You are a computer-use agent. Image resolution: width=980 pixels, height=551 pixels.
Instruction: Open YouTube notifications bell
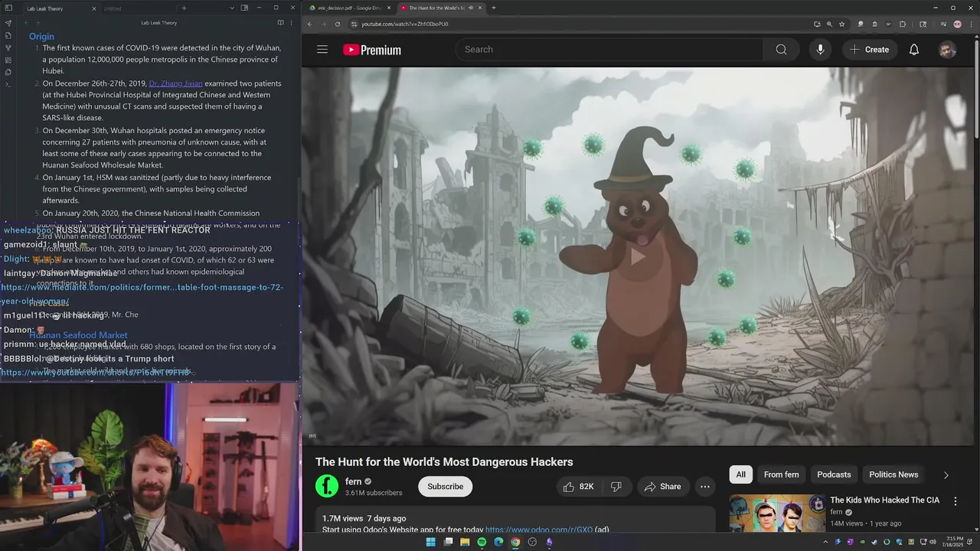pos(914,50)
